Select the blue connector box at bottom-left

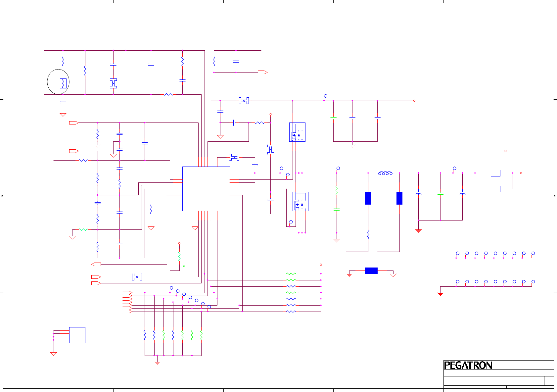click(77, 335)
